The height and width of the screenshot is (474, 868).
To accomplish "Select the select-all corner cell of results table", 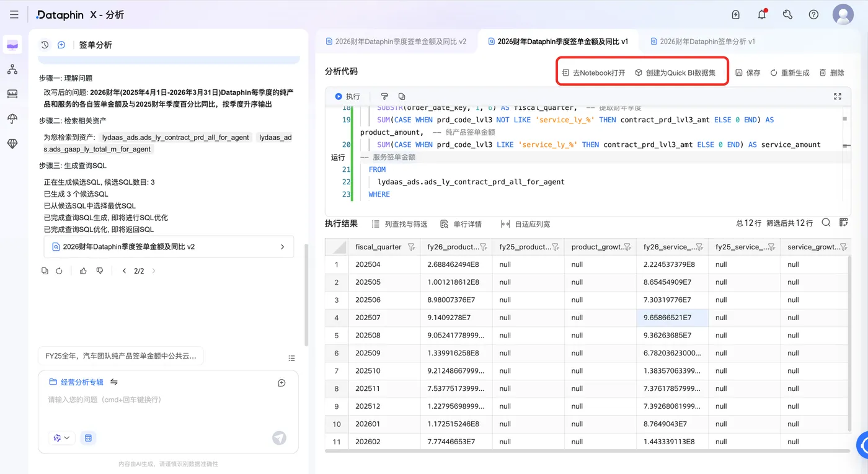I will click(x=336, y=247).
